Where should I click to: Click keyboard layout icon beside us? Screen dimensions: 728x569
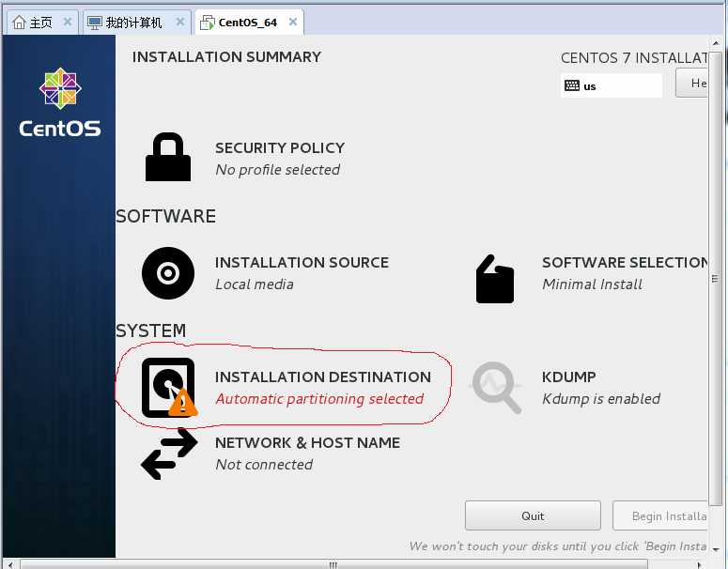coord(571,85)
